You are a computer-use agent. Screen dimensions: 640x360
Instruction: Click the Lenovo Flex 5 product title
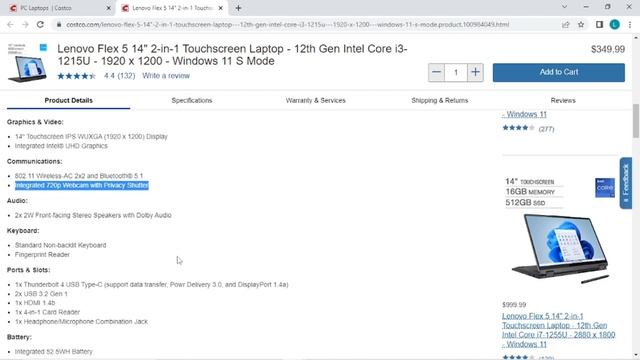click(232, 55)
